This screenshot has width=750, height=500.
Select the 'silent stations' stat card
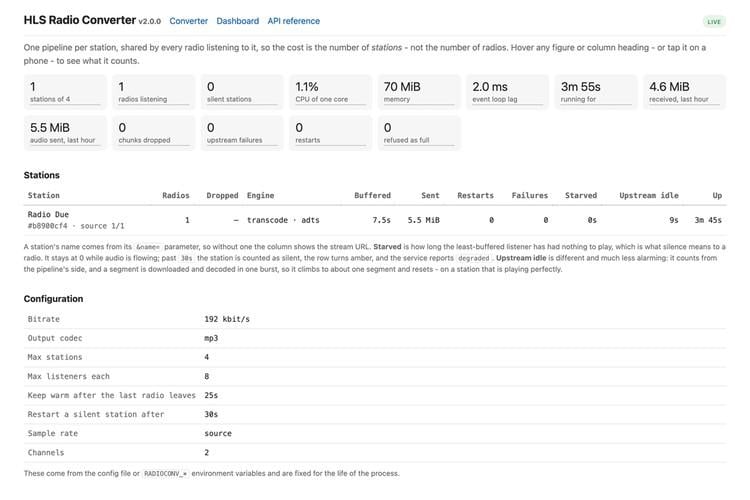(x=242, y=92)
